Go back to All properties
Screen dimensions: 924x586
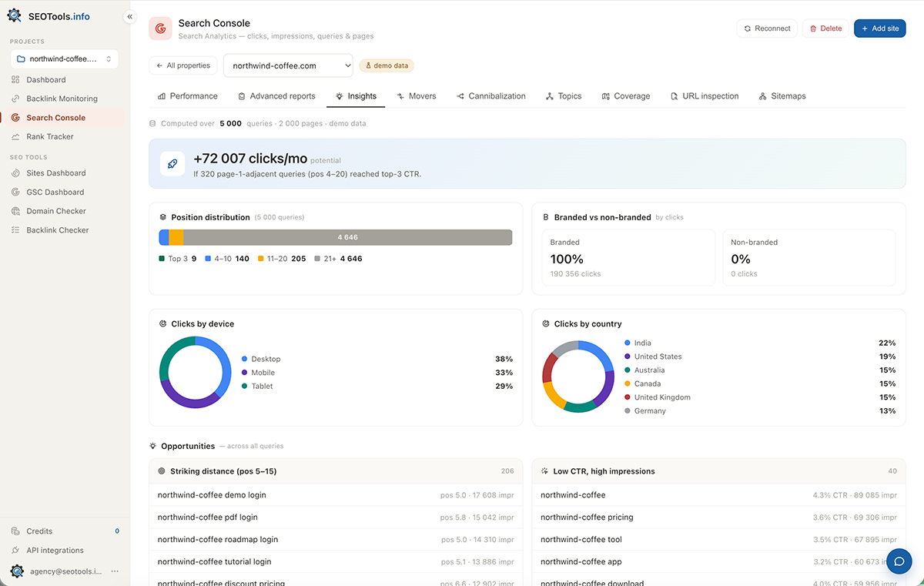[x=183, y=65]
